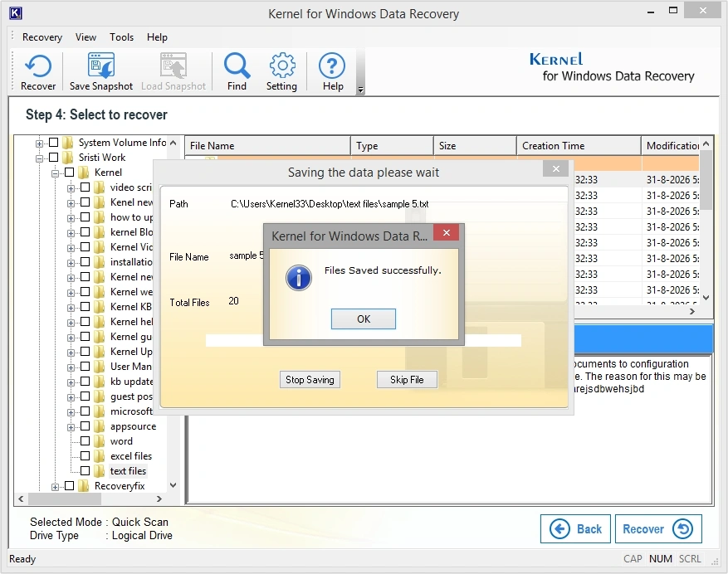Expand the System Volume Info node
This screenshot has height=574, width=728.
[x=40, y=143]
